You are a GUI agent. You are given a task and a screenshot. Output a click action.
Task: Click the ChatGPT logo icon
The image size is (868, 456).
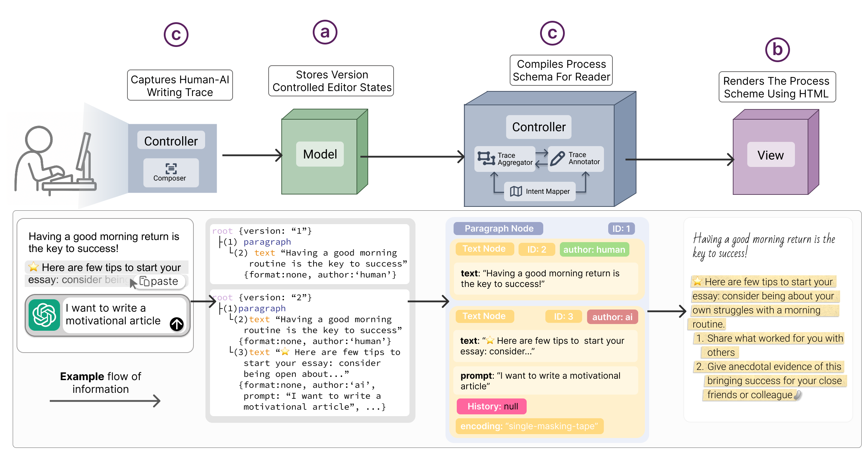pyautogui.click(x=44, y=315)
